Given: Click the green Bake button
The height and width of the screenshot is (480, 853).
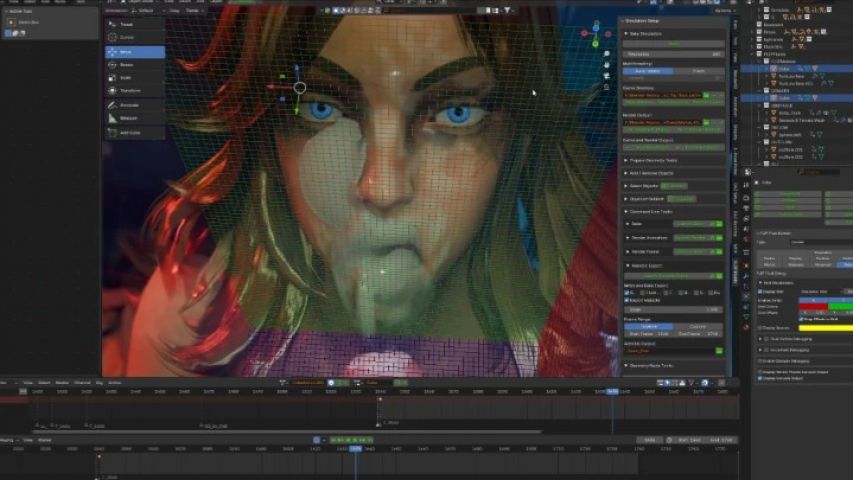Looking at the screenshot, I should point(674,44).
